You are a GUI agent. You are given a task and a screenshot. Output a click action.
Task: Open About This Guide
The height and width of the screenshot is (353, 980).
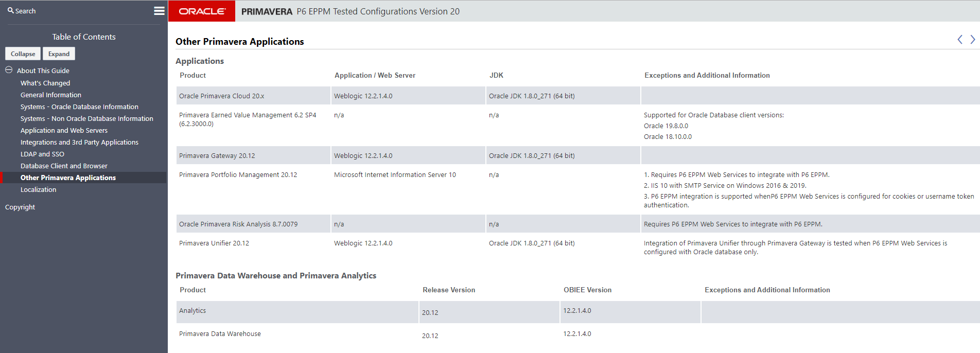click(43, 70)
